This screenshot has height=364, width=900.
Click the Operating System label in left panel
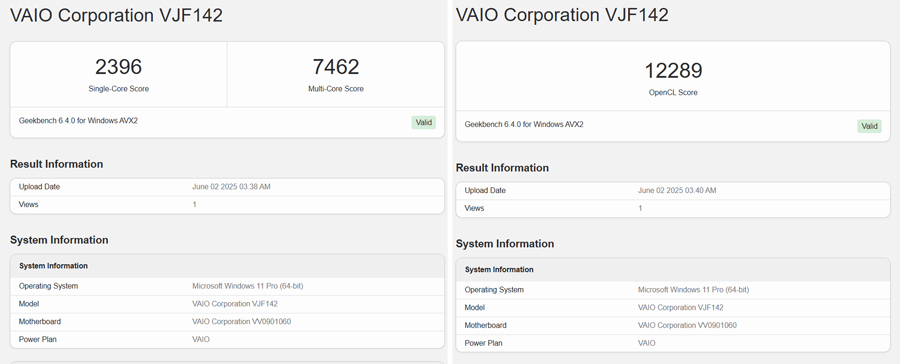click(x=48, y=286)
